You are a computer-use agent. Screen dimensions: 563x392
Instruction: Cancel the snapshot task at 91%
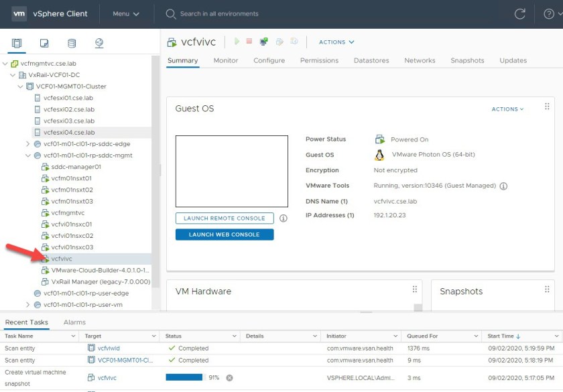click(229, 378)
